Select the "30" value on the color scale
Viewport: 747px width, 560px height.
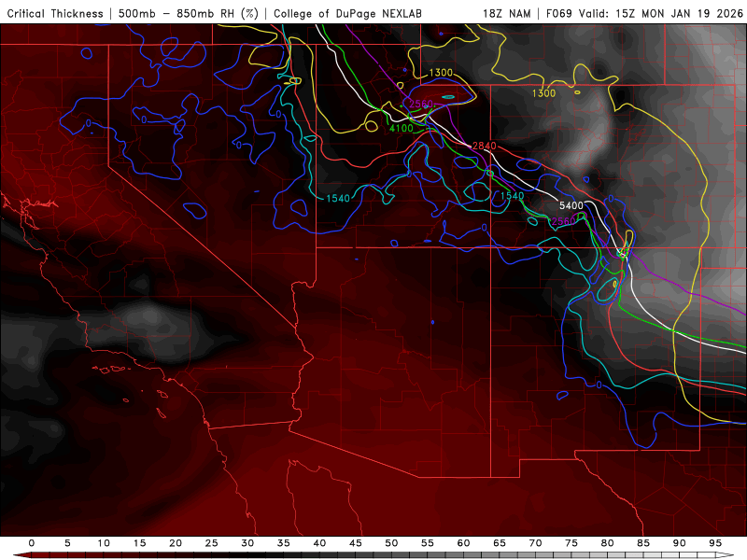pyautogui.click(x=247, y=543)
